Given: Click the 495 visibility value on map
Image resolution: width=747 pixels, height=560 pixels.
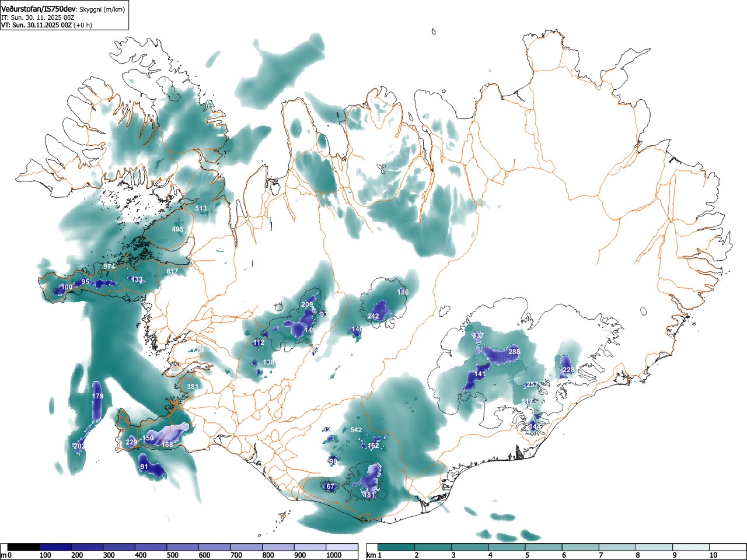Looking at the screenshot, I should 177,229.
